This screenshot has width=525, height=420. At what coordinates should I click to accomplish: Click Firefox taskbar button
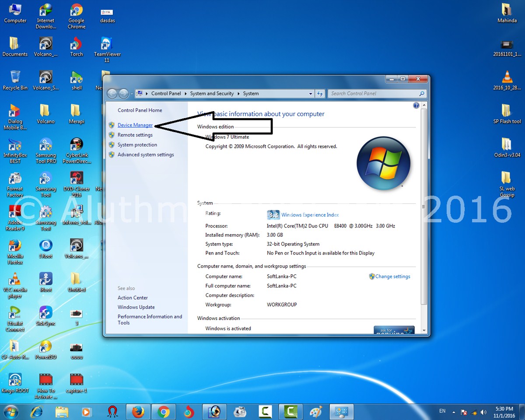click(x=138, y=412)
